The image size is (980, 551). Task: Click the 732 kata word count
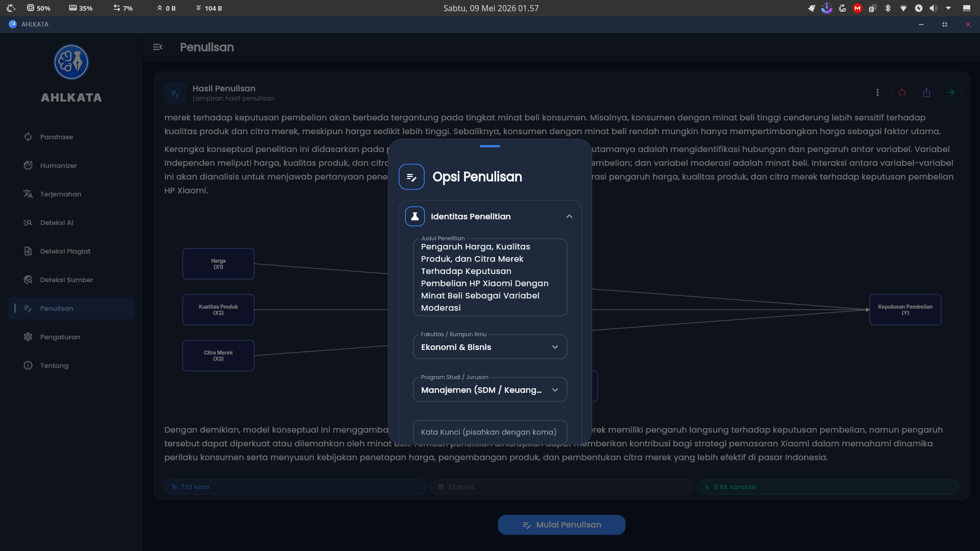coord(295,487)
